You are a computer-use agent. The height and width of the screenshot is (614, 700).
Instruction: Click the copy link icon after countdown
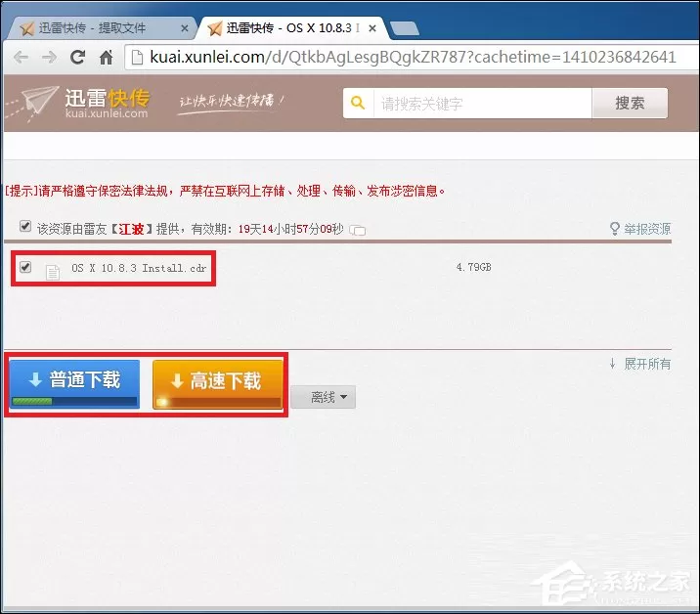tap(358, 230)
